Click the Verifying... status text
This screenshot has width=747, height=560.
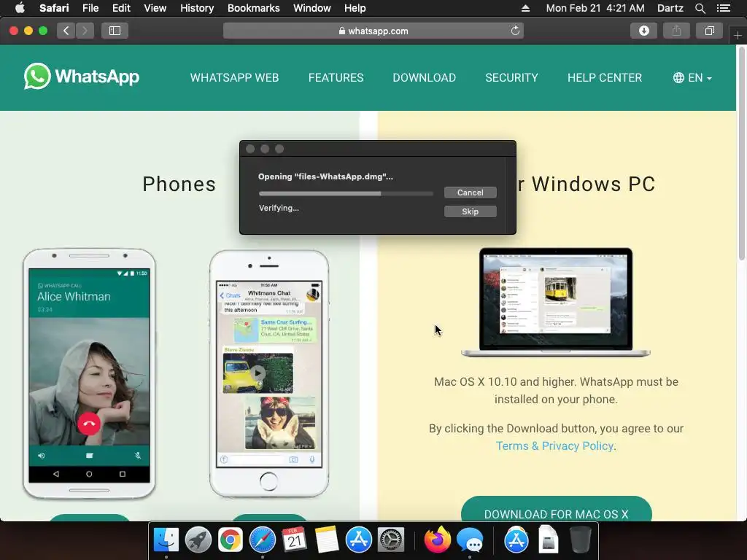click(x=279, y=208)
